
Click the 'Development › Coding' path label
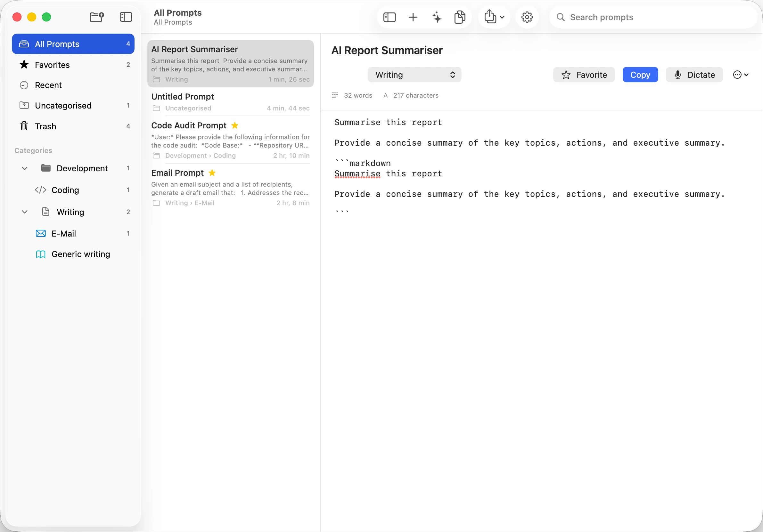(x=201, y=156)
